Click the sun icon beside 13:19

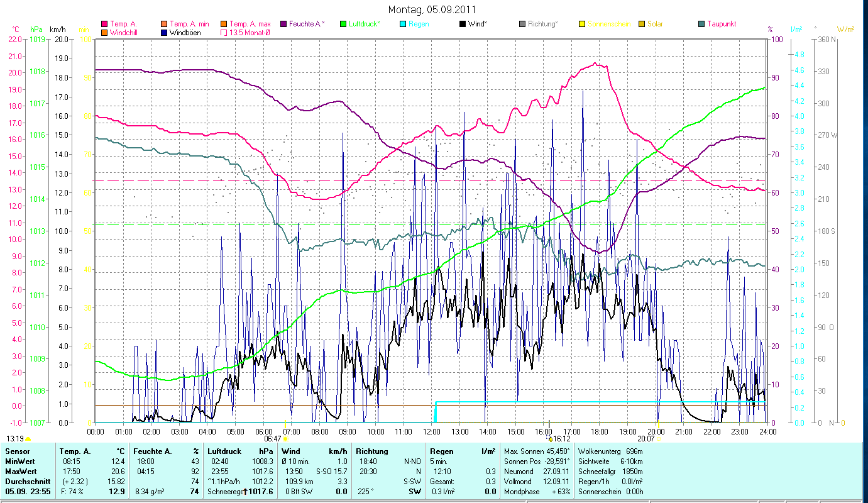pyautogui.click(x=28, y=438)
